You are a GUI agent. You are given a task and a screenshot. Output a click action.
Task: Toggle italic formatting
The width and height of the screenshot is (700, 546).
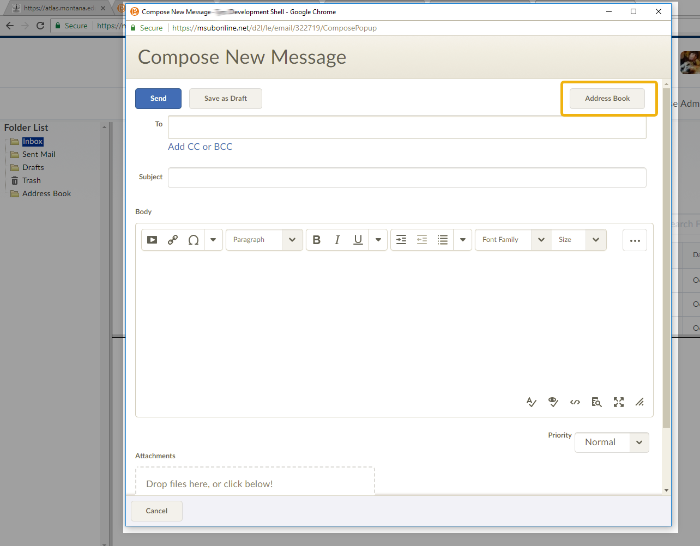[x=337, y=240]
